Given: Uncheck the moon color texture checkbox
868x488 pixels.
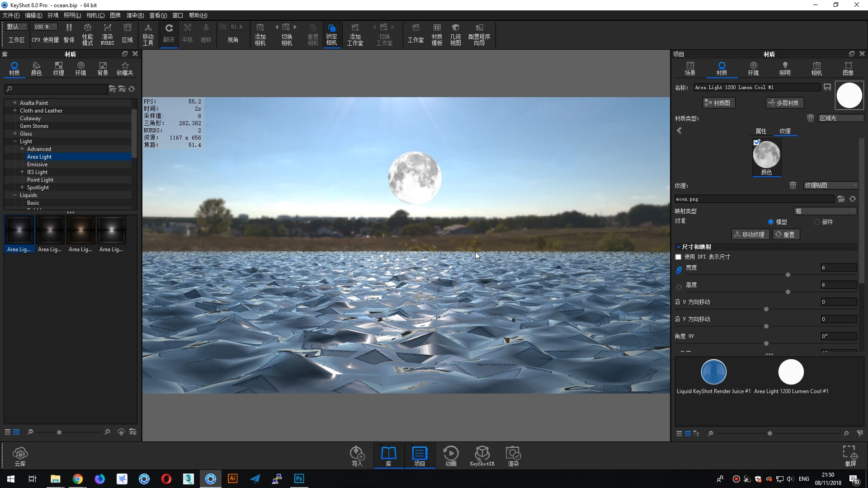Looking at the screenshot, I should (757, 142).
